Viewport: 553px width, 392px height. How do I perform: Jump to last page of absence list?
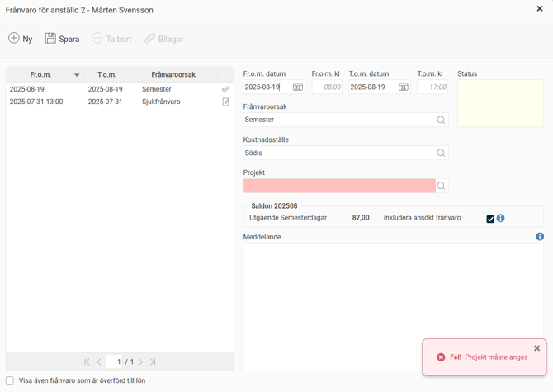click(x=153, y=361)
